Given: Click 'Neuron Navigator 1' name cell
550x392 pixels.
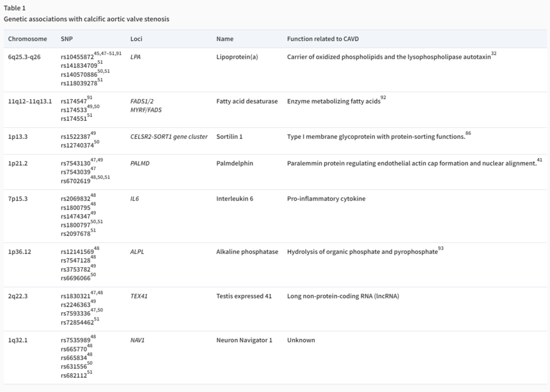Looking at the screenshot, I should point(244,340).
